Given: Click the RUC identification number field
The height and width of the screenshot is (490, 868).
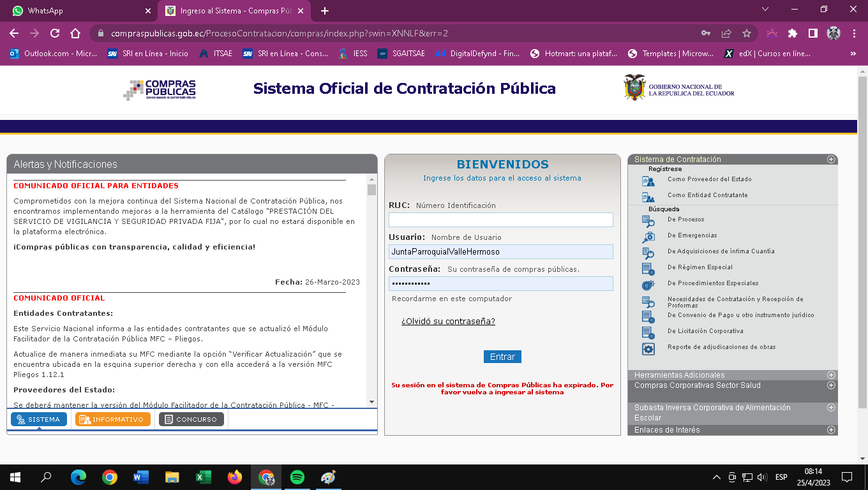Looking at the screenshot, I should point(501,220).
